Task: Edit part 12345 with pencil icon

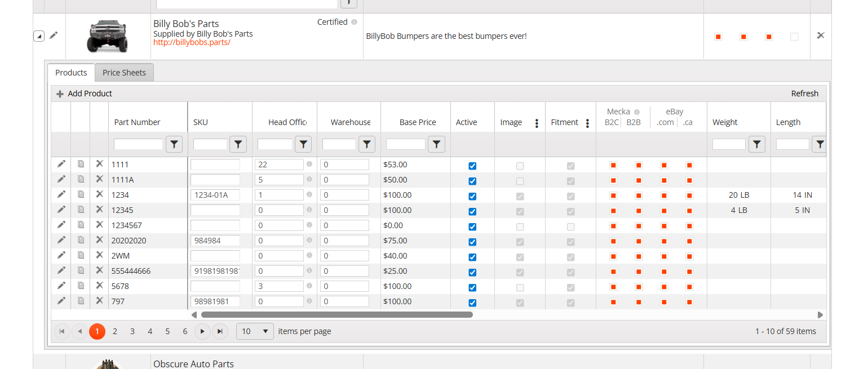Action: (x=61, y=210)
